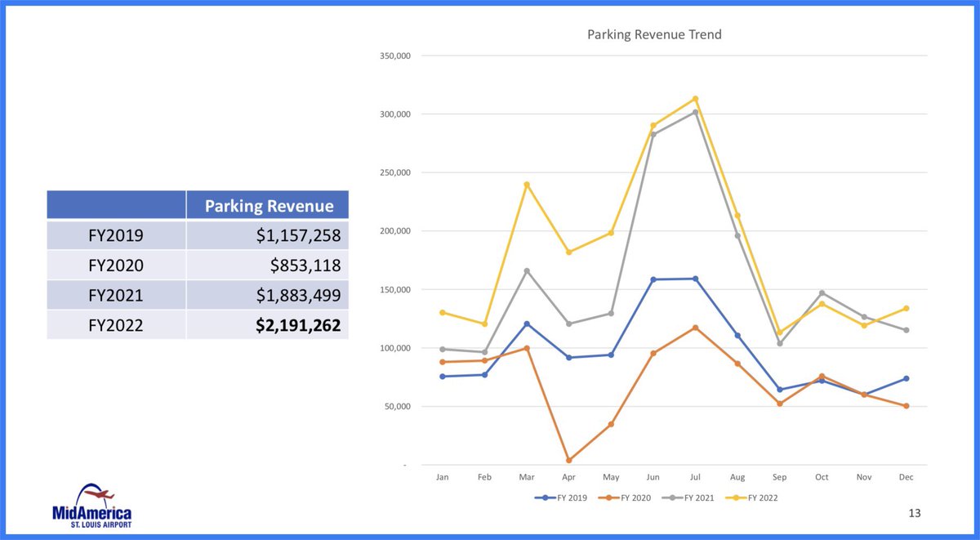Click the Jun x-axis label
The height and width of the screenshot is (540, 980).
click(653, 476)
